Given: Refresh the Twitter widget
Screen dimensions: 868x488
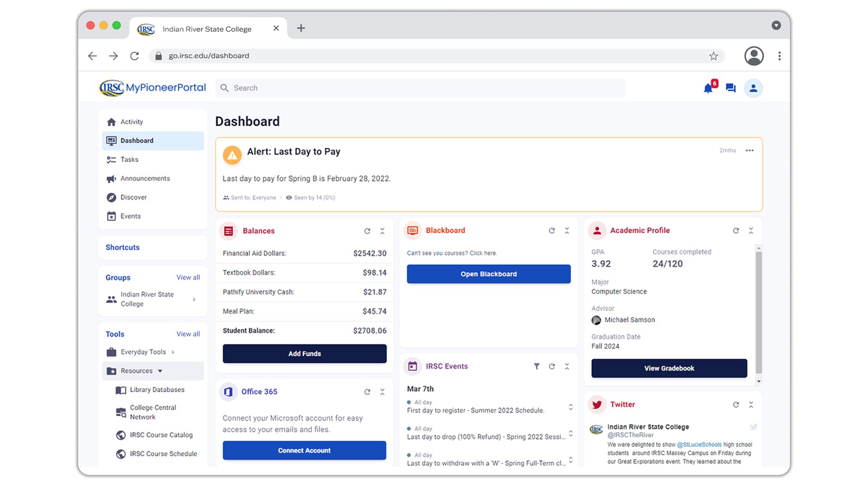Looking at the screenshot, I should (x=736, y=404).
